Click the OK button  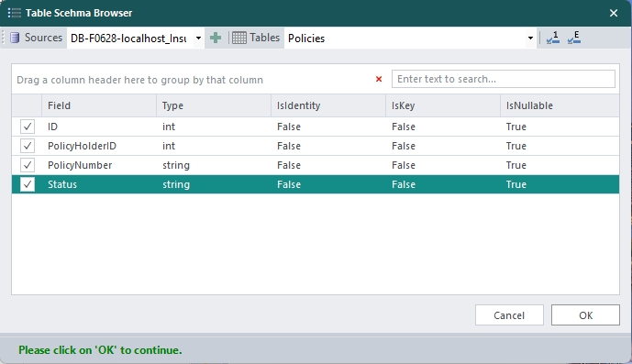[585, 314]
